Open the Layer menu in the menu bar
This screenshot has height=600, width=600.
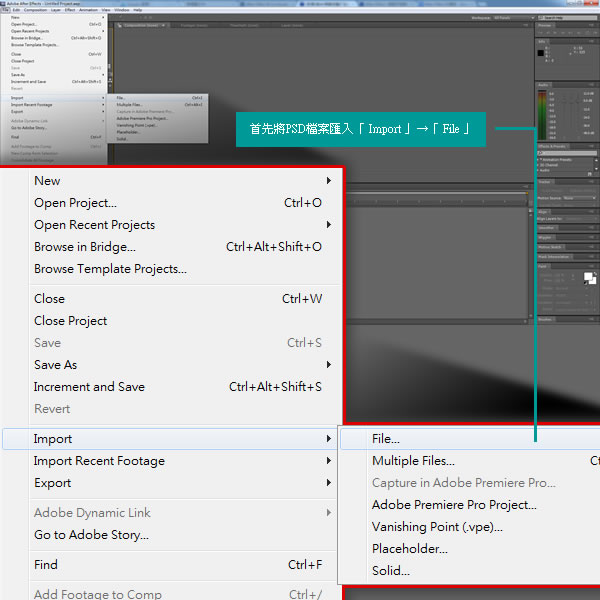pyautogui.click(x=56, y=10)
